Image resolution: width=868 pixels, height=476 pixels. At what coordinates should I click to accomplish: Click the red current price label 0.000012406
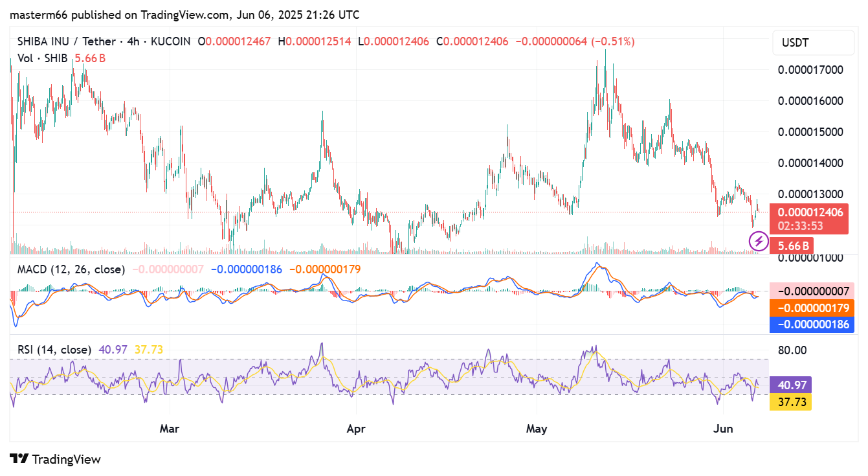[x=810, y=212]
